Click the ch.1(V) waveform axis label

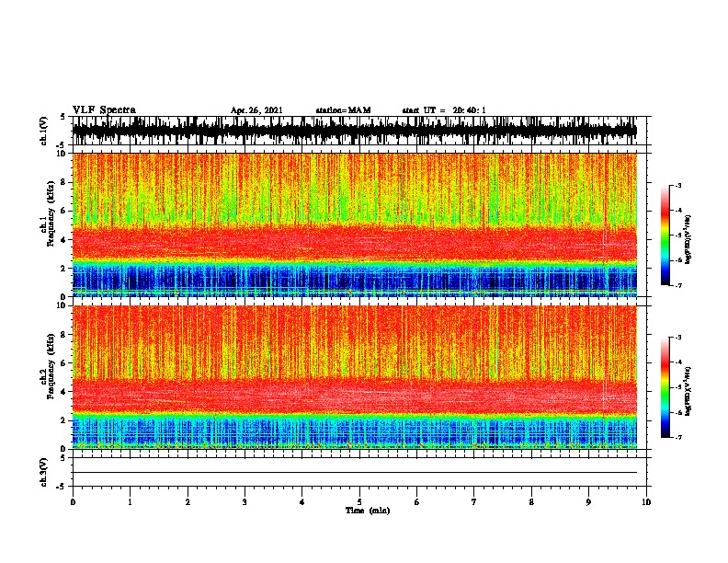coord(44,131)
